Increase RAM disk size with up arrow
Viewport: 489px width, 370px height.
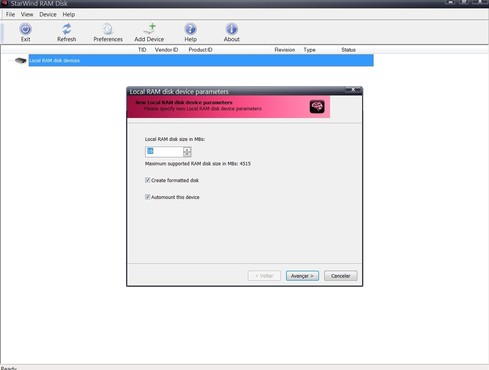pyautogui.click(x=187, y=149)
